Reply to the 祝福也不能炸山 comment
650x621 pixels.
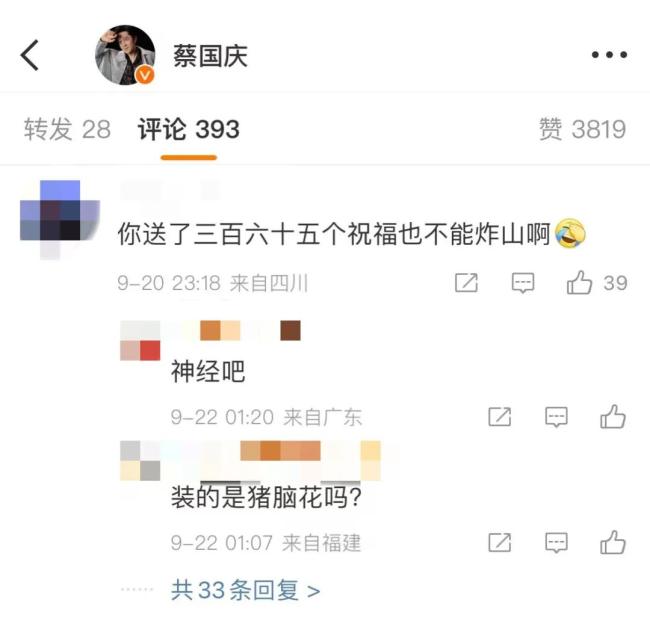tap(523, 283)
